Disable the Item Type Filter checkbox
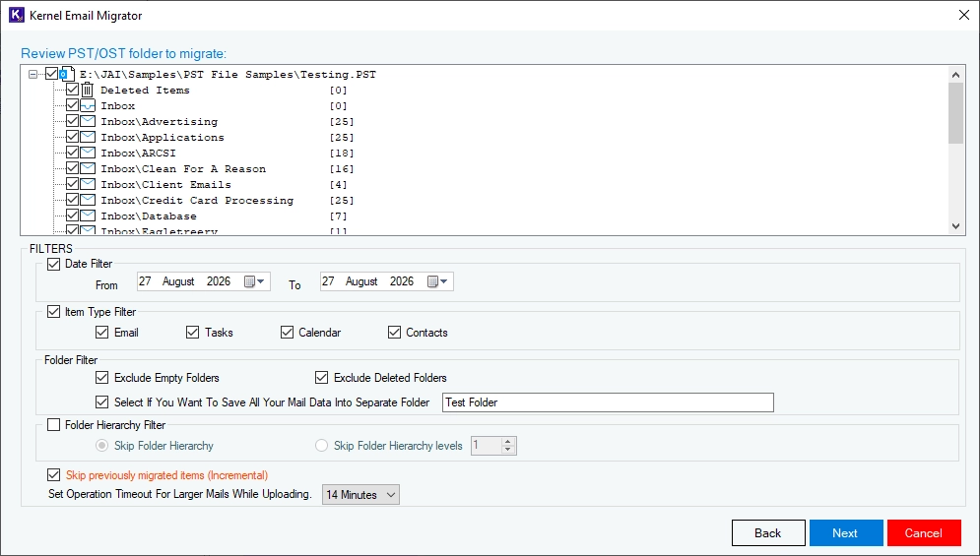Image resolution: width=980 pixels, height=556 pixels. tap(54, 311)
